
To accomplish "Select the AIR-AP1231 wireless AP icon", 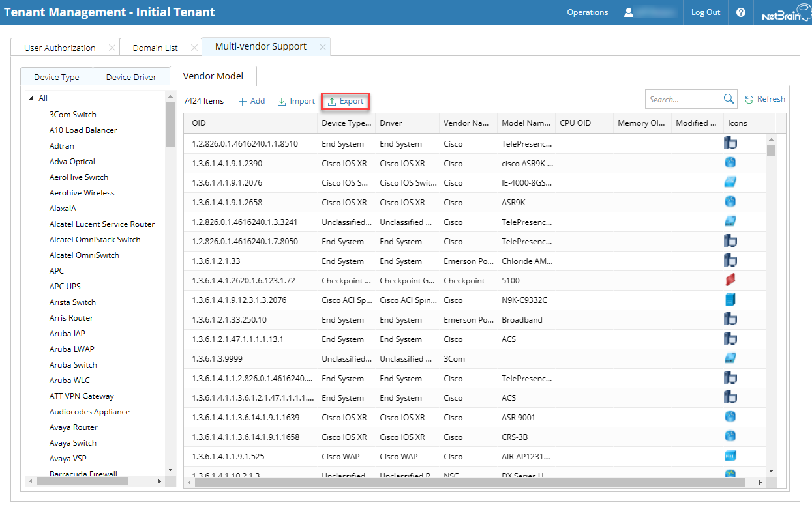I will pos(730,455).
